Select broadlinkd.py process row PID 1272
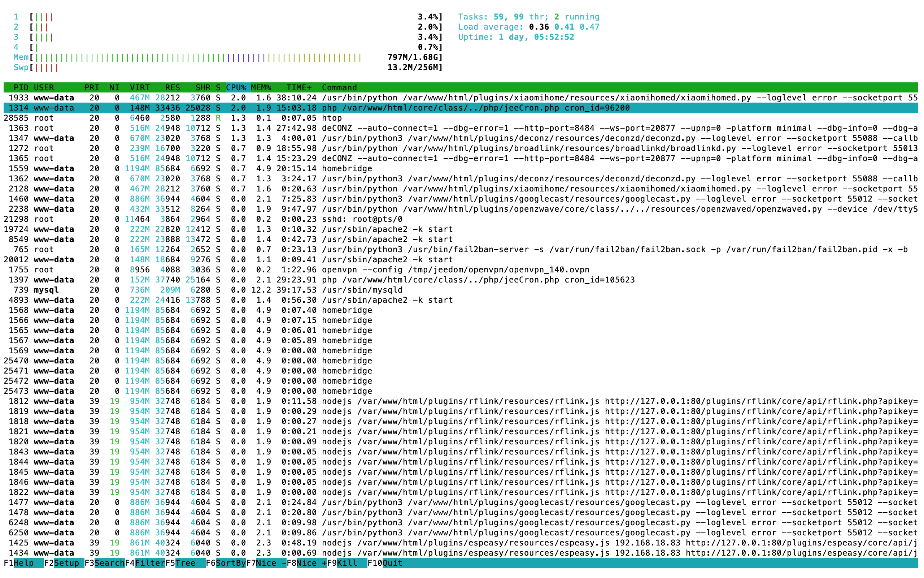The image size is (924, 578). click(x=461, y=148)
